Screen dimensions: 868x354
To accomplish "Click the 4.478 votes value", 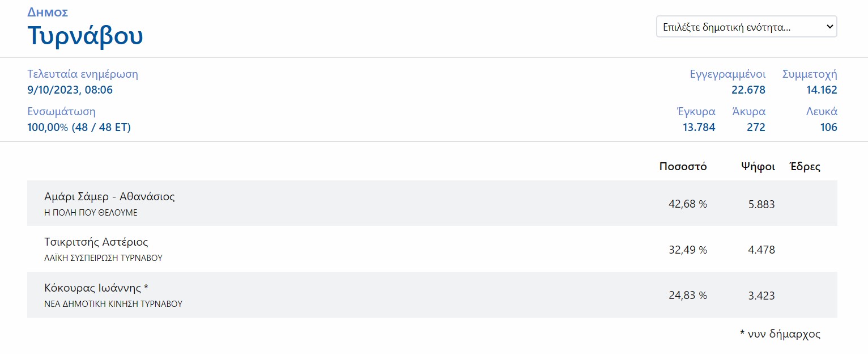I will point(761,250).
